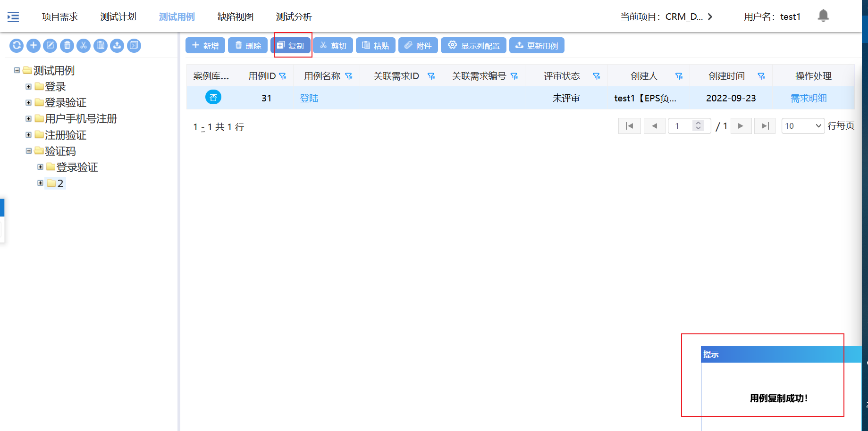
Task: Open the 需求明细 link in the row
Action: tap(809, 98)
